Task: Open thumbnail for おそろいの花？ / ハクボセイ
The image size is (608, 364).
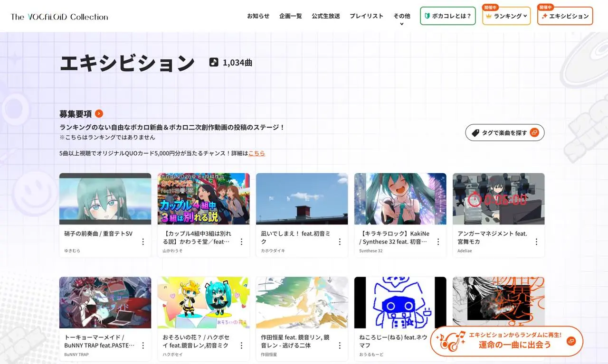Action: 203,303
